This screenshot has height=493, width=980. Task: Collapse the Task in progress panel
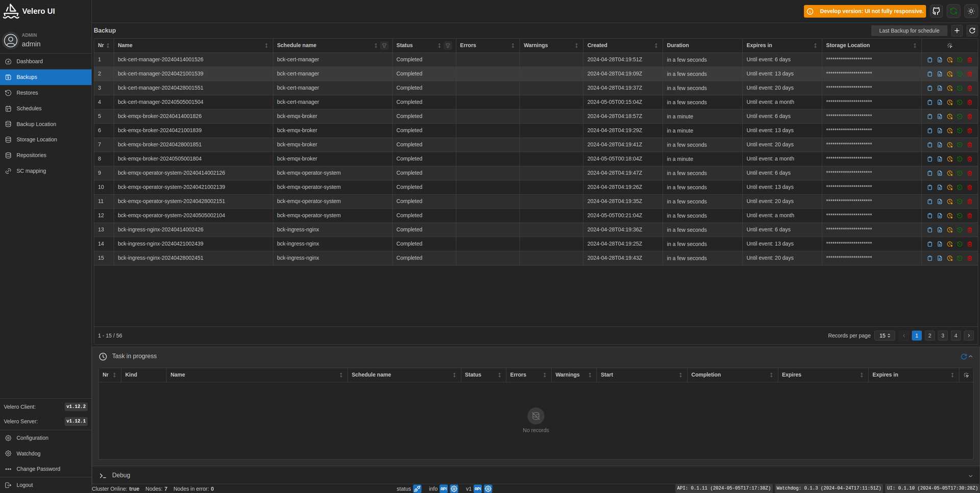(x=971, y=357)
